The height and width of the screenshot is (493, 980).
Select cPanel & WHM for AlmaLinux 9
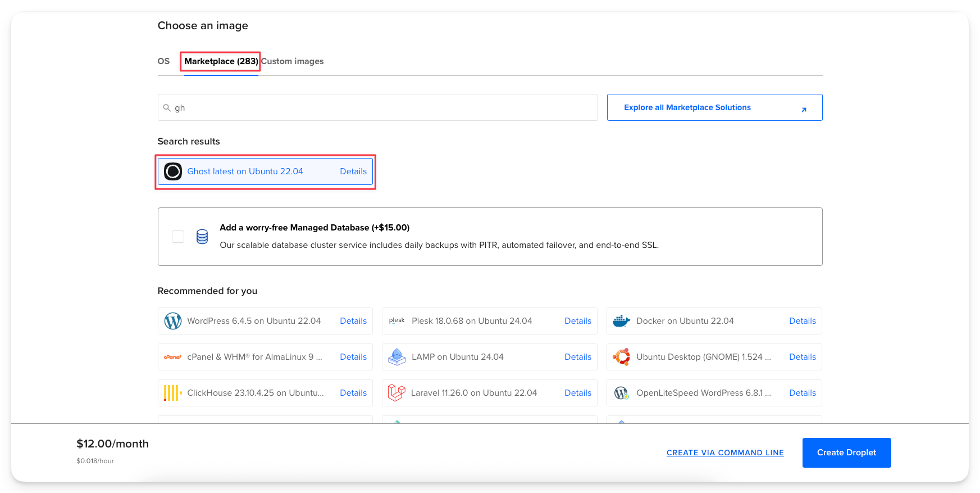(x=265, y=357)
